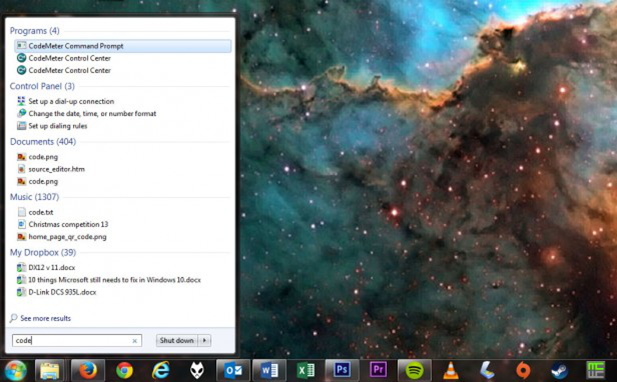Open Outlook from the taskbar
Viewport: 617px width, 382px height.
(x=233, y=370)
